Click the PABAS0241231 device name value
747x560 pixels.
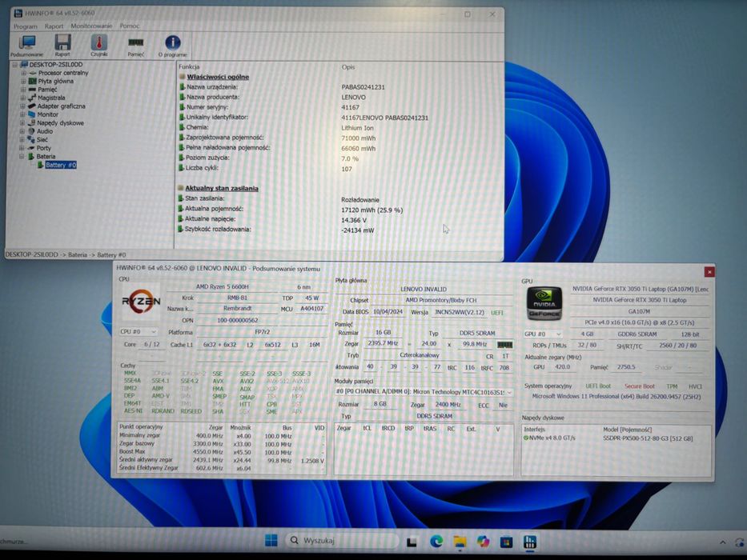tap(363, 87)
